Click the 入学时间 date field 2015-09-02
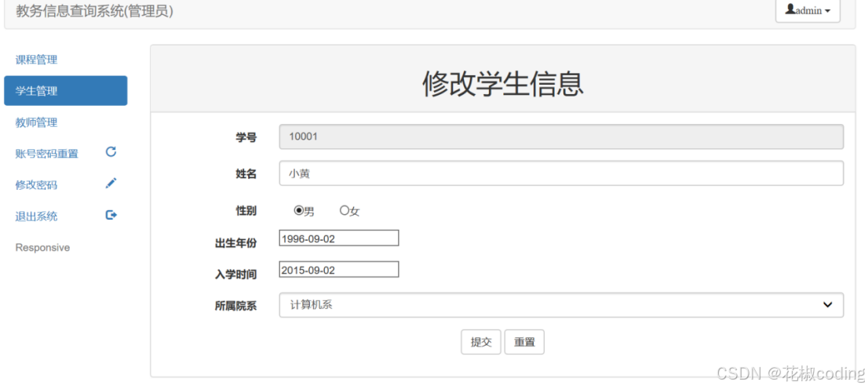The width and height of the screenshot is (868, 389). point(339,270)
